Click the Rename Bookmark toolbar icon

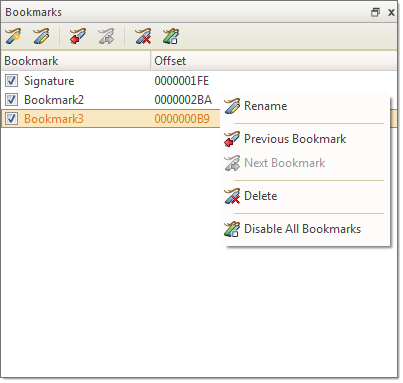(41, 36)
